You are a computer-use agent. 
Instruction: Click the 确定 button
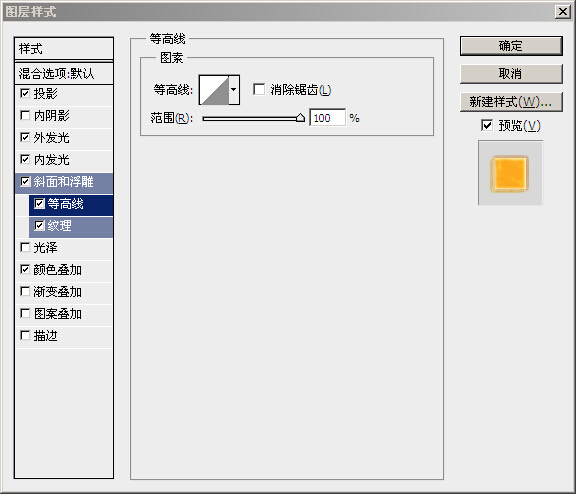pos(511,46)
